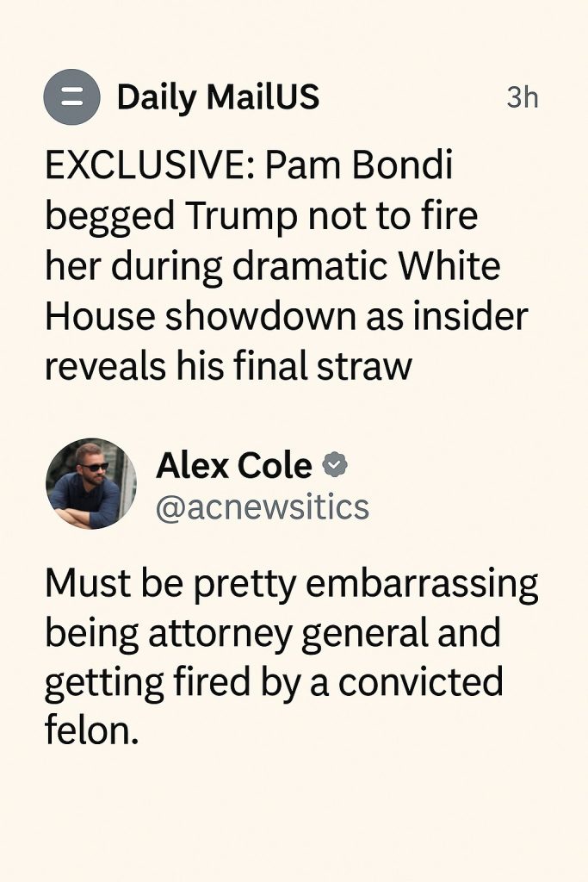Click the word convicted in the reply

[420, 684]
